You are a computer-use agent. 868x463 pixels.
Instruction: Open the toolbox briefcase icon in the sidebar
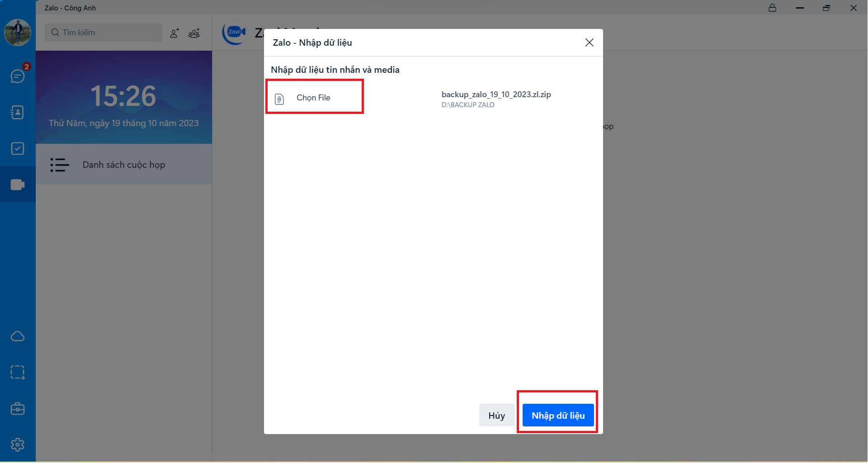pyautogui.click(x=18, y=409)
